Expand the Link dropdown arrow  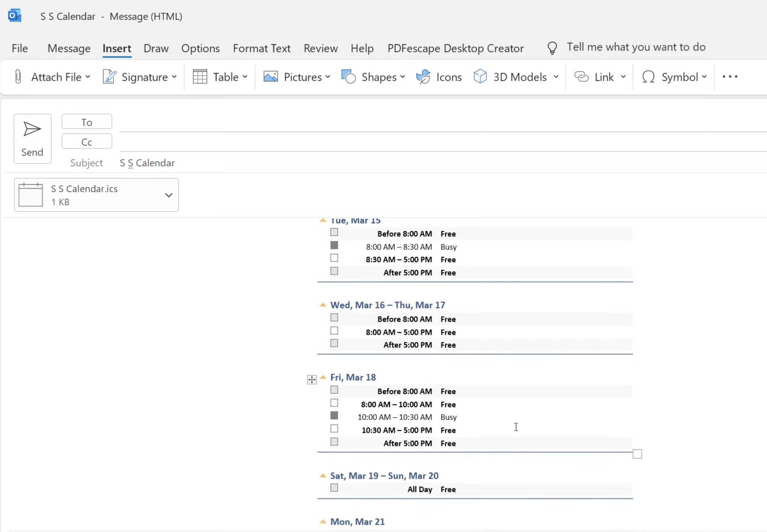623,77
